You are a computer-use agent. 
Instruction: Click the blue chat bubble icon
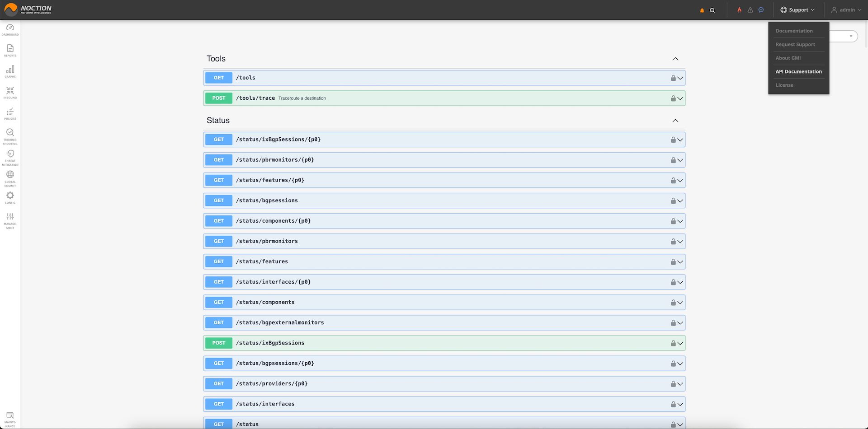coord(761,9)
